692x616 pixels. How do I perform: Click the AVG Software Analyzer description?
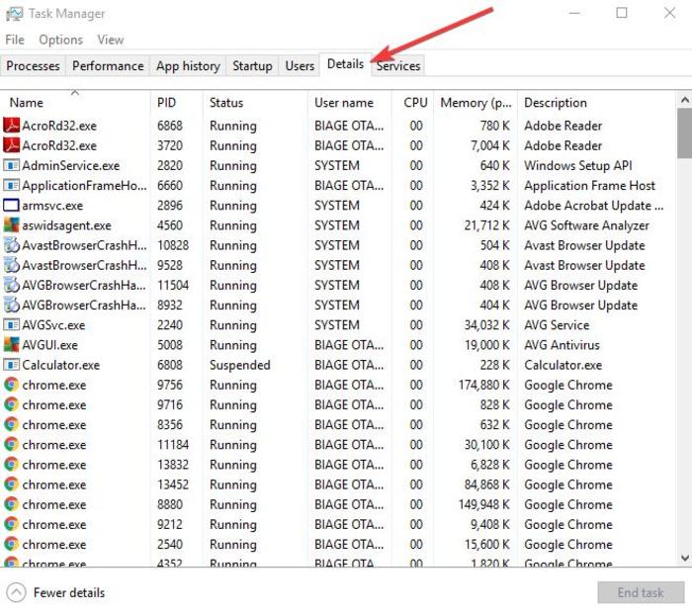pyautogui.click(x=586, y=225)
